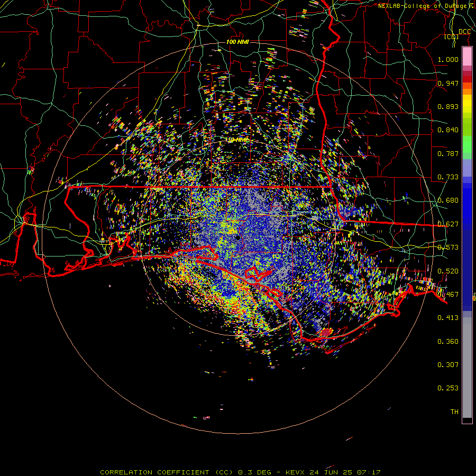
Task: Select the 0.253 scale value
Action: point(448,388)
